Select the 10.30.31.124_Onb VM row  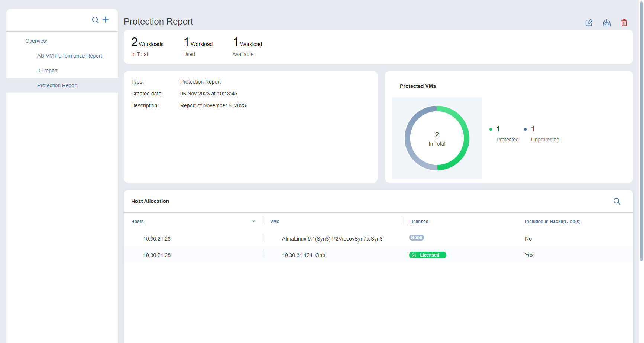click(x=303, y=255)
